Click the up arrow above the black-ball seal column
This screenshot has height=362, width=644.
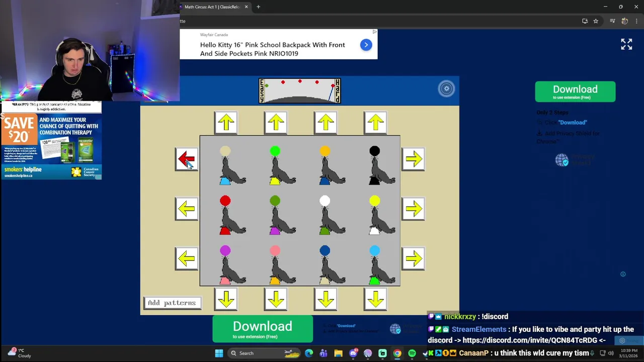point(375,123)
